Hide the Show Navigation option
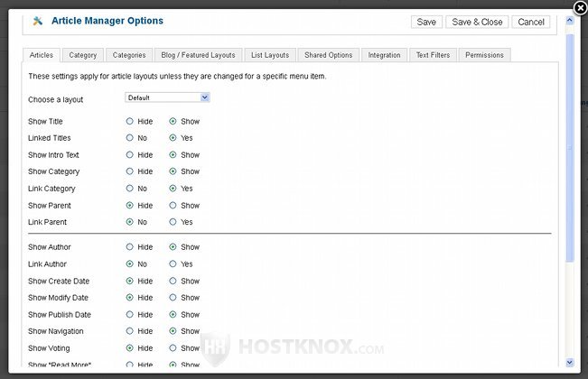 coord(130,332)
